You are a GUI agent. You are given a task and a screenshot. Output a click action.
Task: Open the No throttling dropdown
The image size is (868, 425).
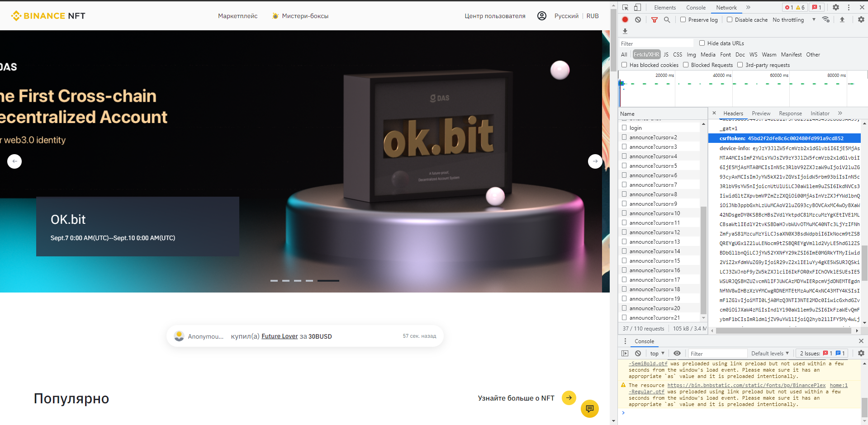coord(794,19)
